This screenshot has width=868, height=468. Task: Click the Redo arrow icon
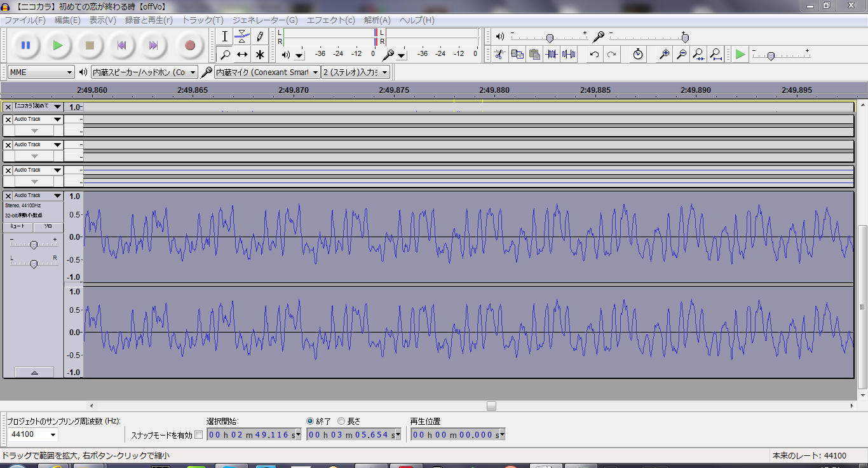click(x=611, y=54)
